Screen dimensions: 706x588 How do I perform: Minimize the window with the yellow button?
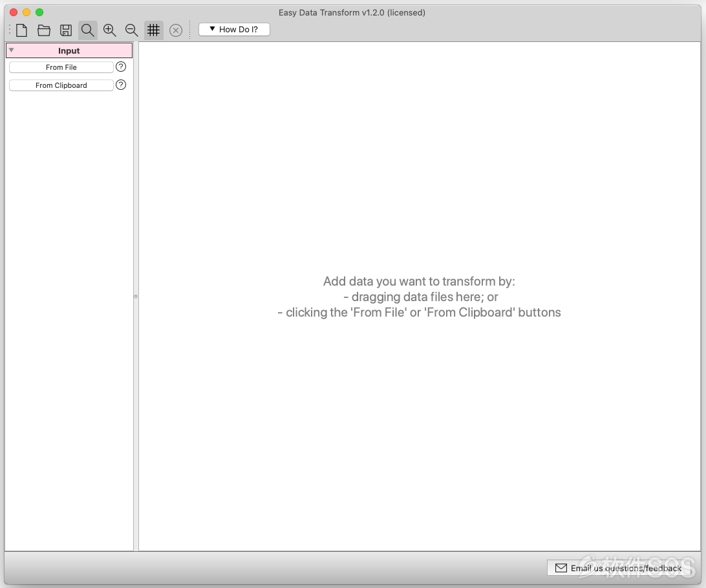click(27, 12)
